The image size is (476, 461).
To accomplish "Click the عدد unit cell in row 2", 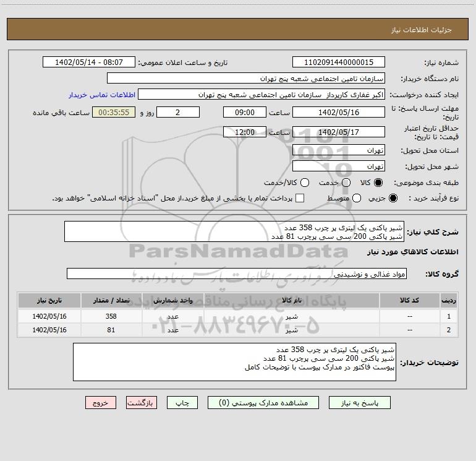I will 173,330.
